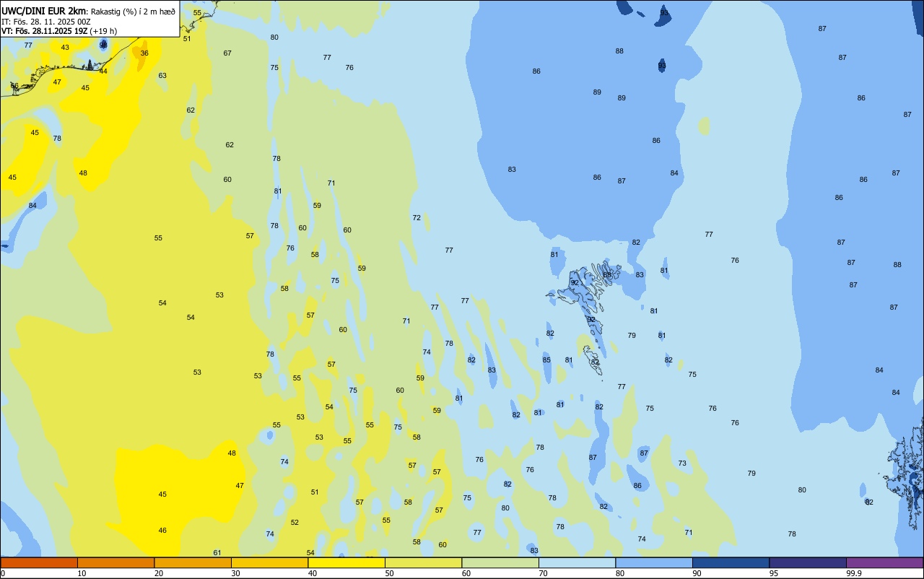Image resolution: width=924 pixels, height=579 pixels.
Task: Click the orange 10–20 legend color band
Action: [x=115, y=562]
